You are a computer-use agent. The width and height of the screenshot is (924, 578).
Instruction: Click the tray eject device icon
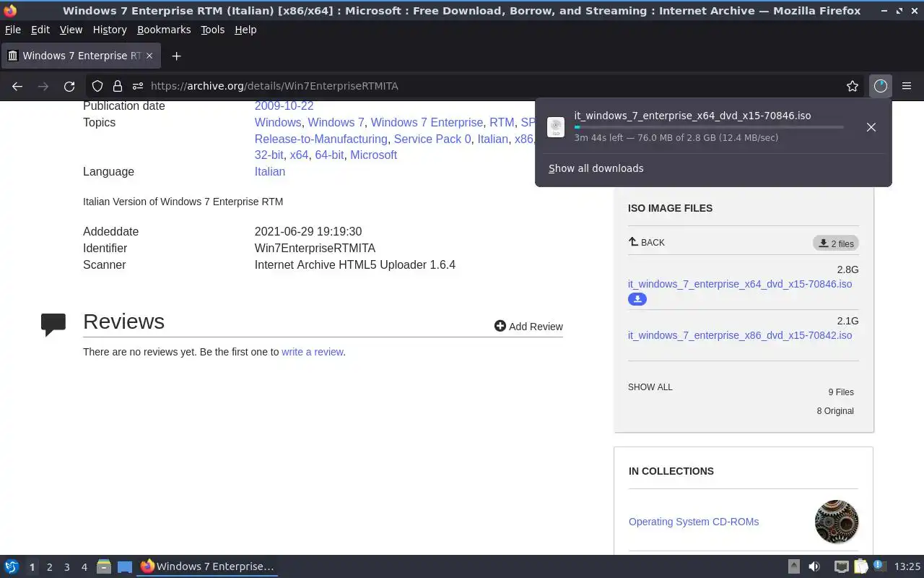point(793,566)
